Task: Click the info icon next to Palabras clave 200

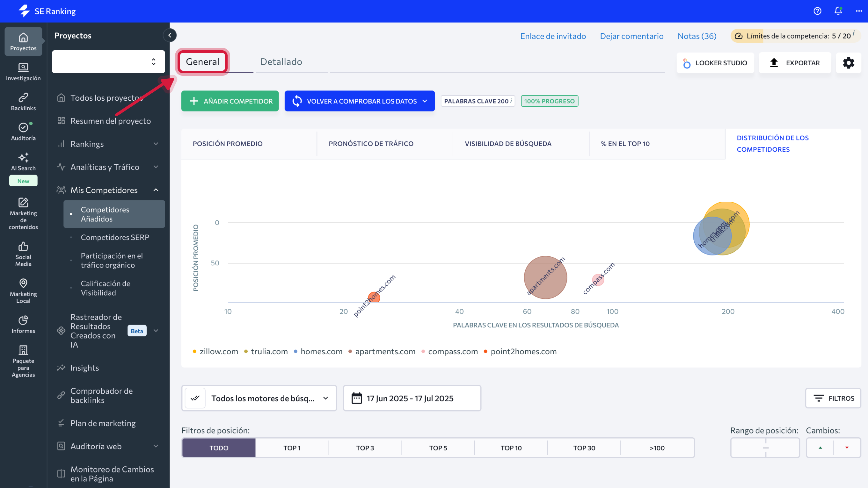Action: click(511, 100)
